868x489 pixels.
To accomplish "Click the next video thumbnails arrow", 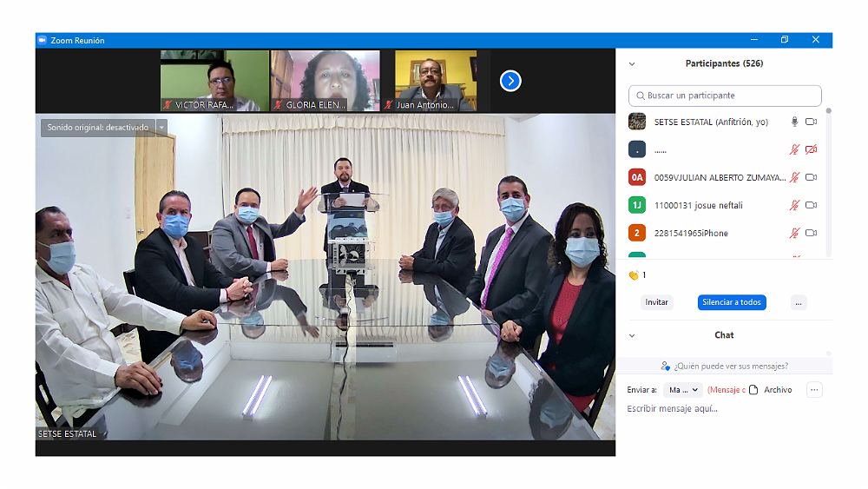I will click(x=510, y=81).
